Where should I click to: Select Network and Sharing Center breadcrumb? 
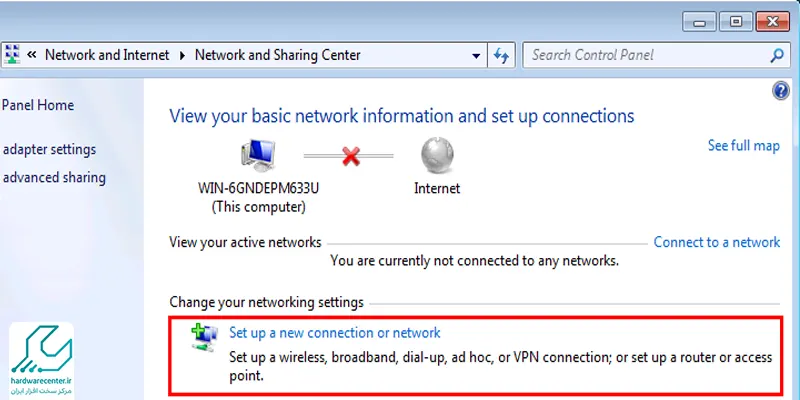pyautogui.click(x=278, y=55)
